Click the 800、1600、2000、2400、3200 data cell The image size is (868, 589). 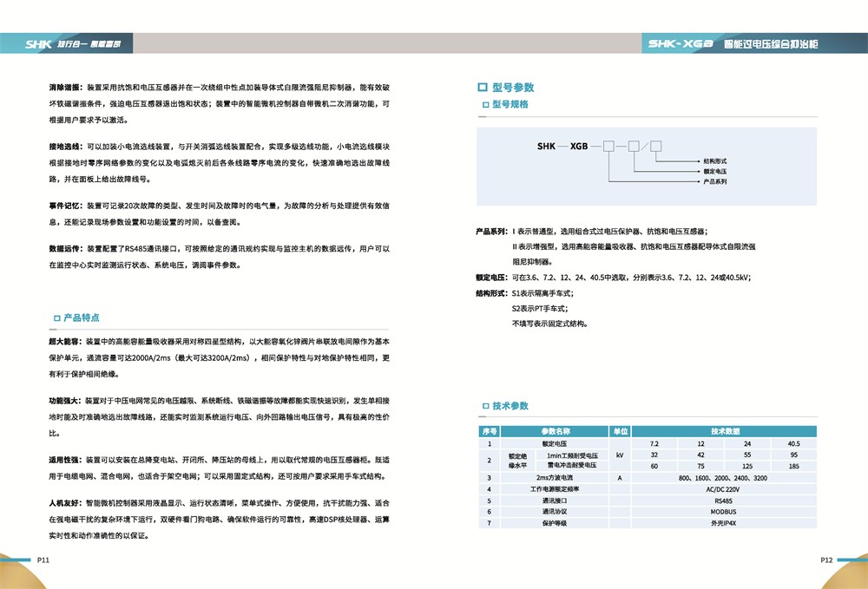[724, 478]
